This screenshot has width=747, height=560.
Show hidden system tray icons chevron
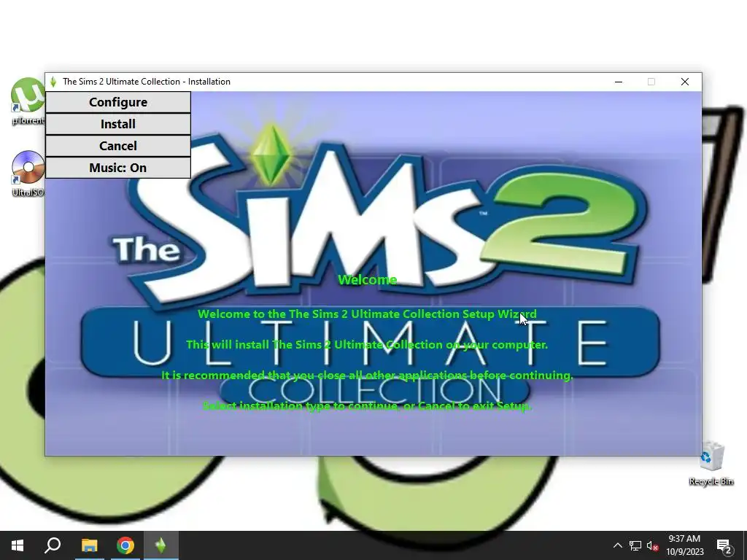(x=617, y=545)
